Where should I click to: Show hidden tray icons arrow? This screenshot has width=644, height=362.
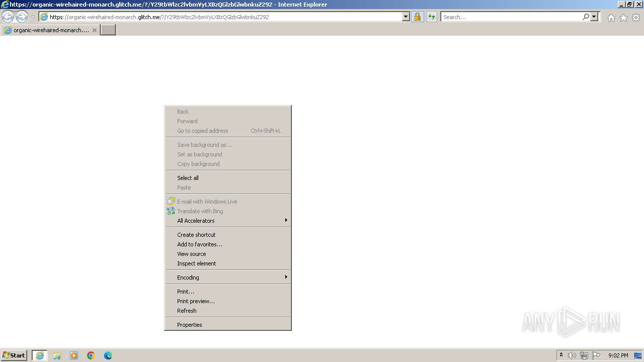561,355
